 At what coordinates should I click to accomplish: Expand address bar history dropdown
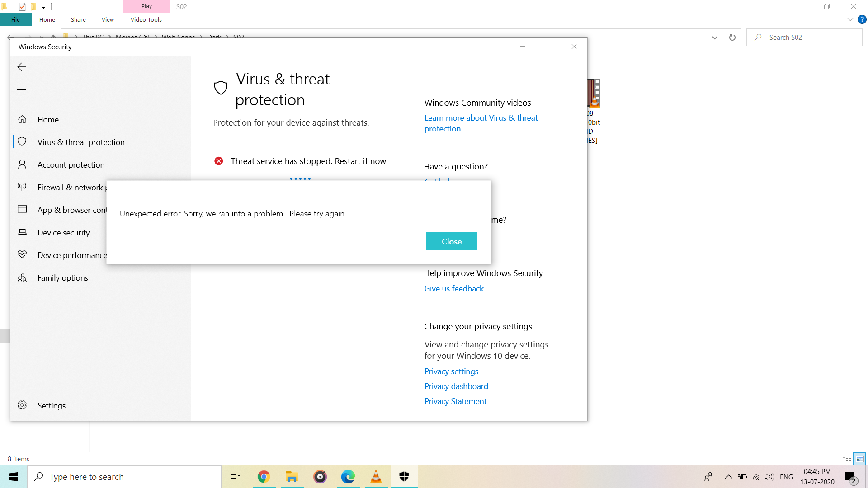pyautogui.click(x=714, y=38)
